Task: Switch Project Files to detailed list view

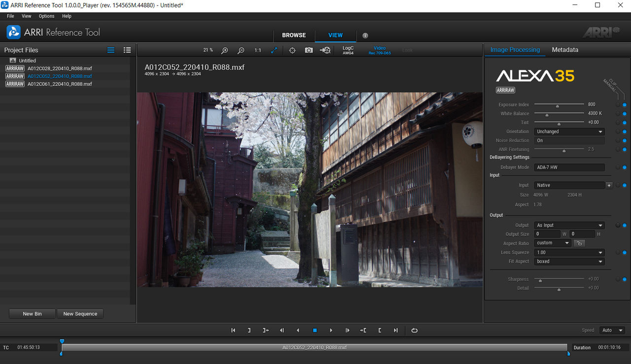Action: pos(127,50)
